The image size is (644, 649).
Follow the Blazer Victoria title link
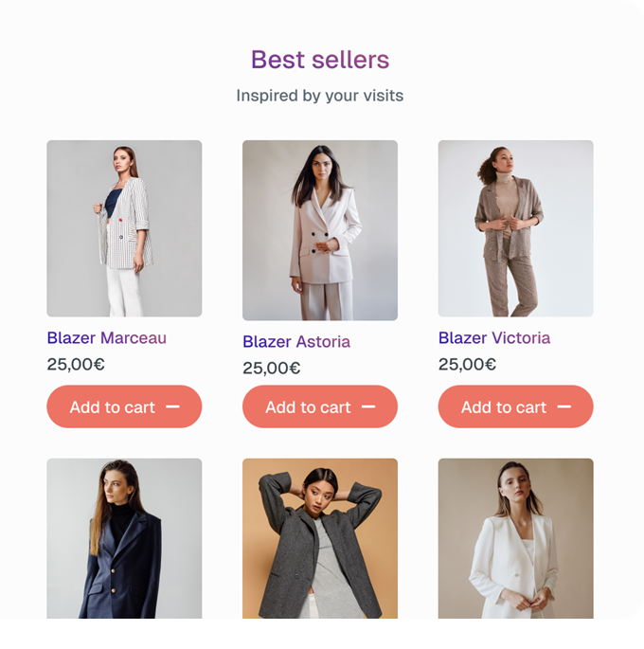tap(493, 338)
